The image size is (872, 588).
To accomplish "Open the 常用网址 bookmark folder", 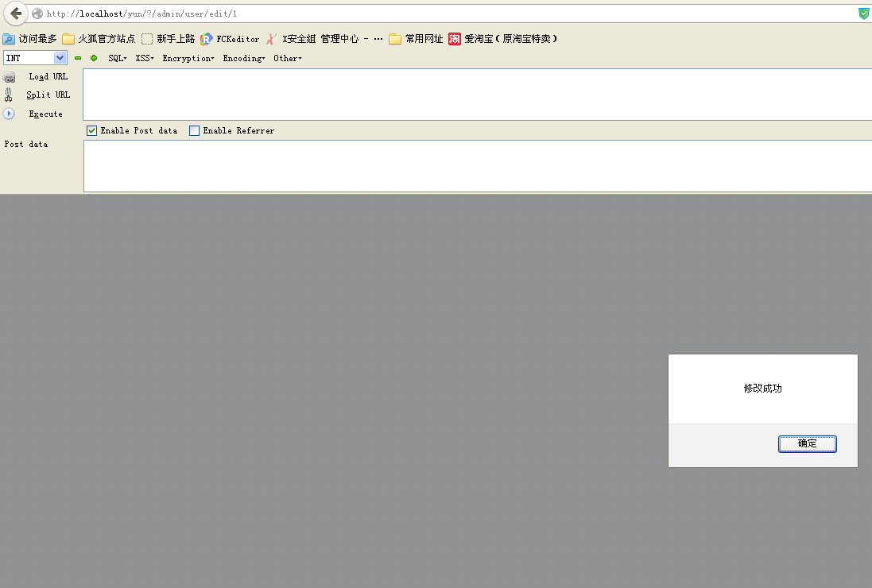I will coord(416,39).
